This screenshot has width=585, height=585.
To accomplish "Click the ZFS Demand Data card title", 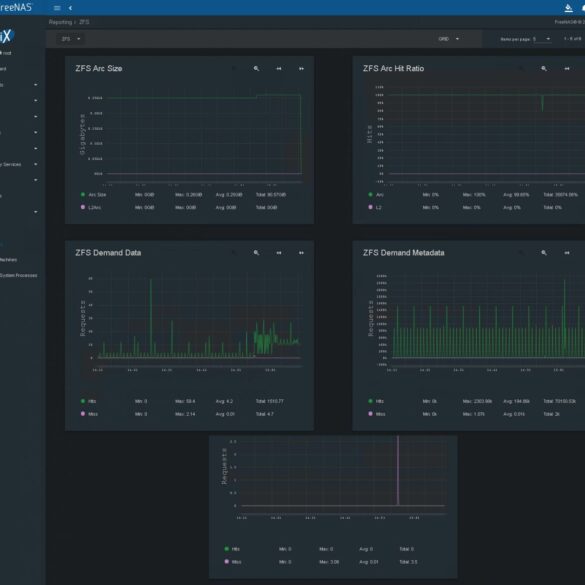I will 108,253.
